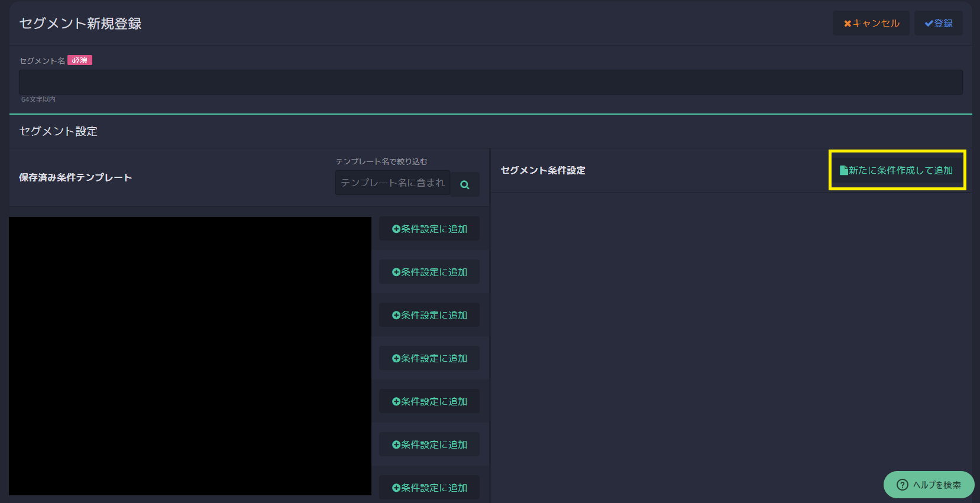Click the sixth 条件設定に追加 button

429,444
